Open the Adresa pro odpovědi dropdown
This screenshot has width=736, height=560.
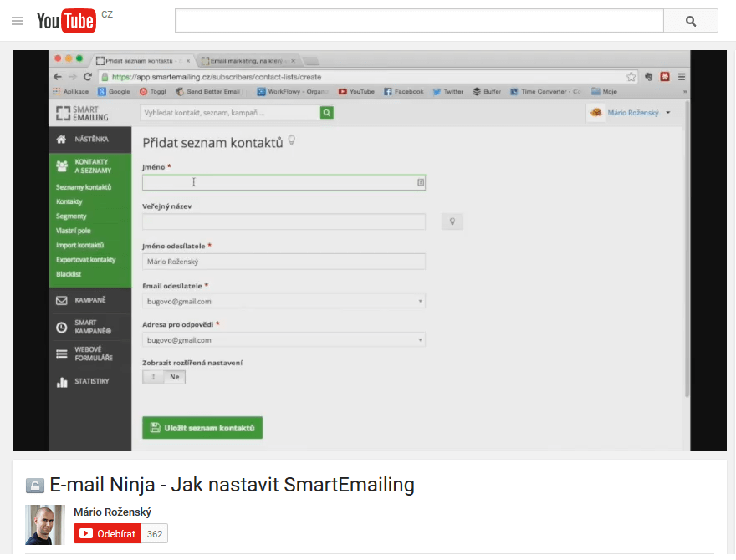click(284, 340)
